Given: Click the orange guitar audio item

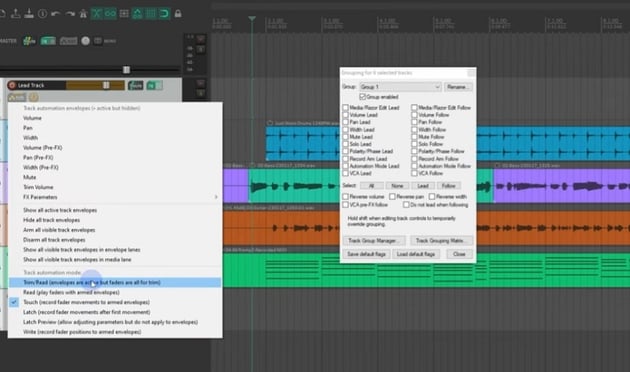Looking at the screenshot, I should (x=281, y=228).
